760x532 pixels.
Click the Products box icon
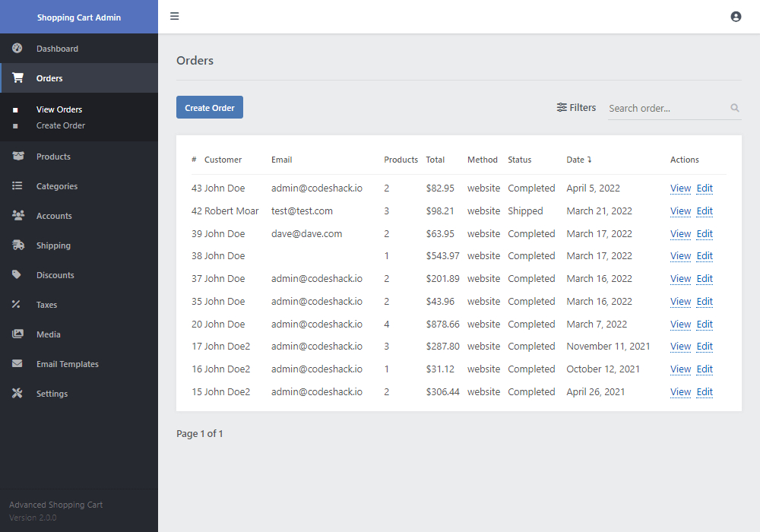[18, 156]
